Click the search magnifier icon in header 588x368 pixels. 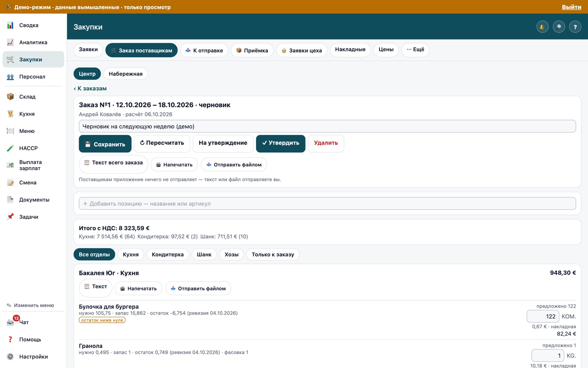559,27
